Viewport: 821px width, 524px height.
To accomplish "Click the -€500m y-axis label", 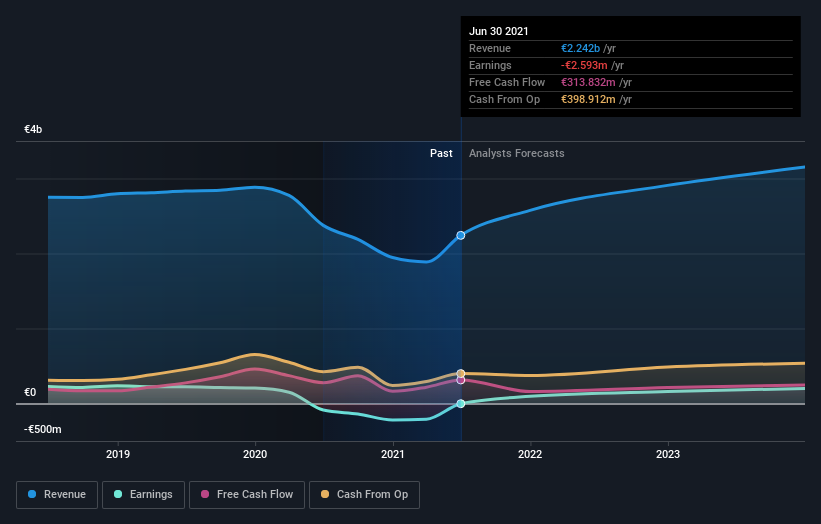I will click(43, 429).
